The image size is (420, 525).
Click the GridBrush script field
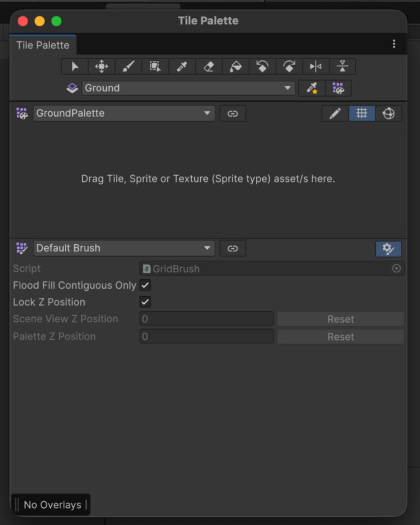272,269
